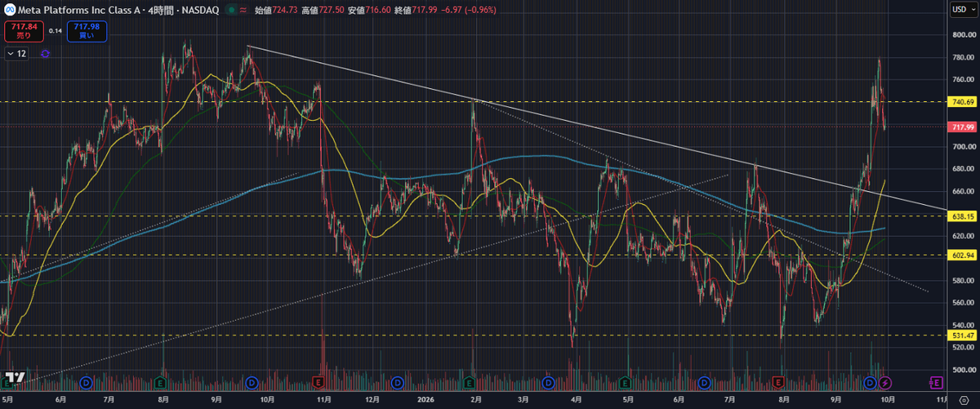Open the dividend D marker between 12月 and 2026
This screenshot has width=980, height=409.
397,381
